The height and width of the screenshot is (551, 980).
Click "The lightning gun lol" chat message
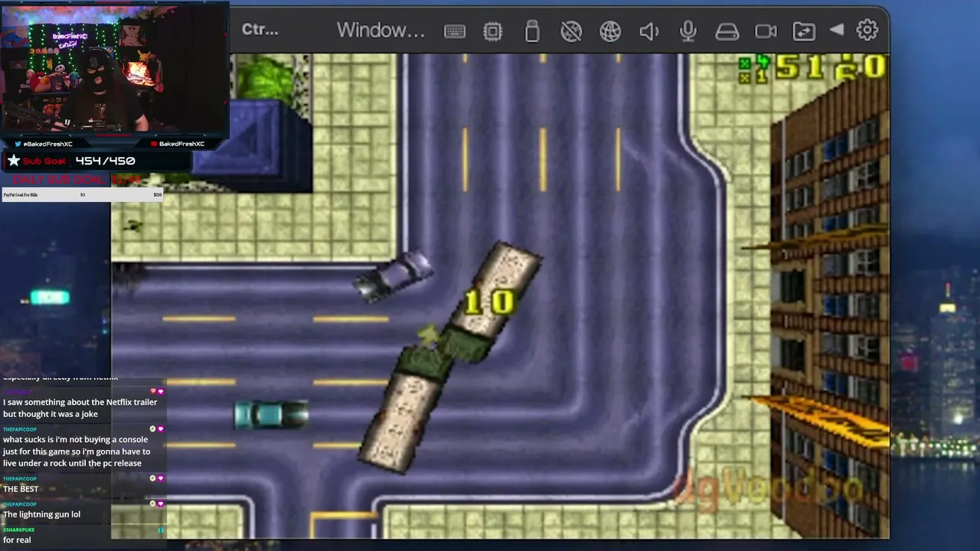[41, 514]
